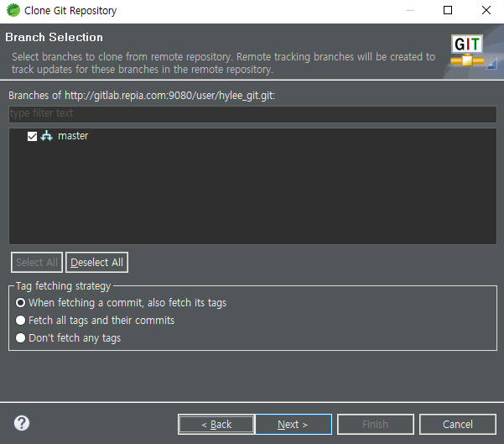Select 'When fetching a commit, also fetch its tags'
The width and height of the screenshot is (504, 444).
tap(21, 303)
